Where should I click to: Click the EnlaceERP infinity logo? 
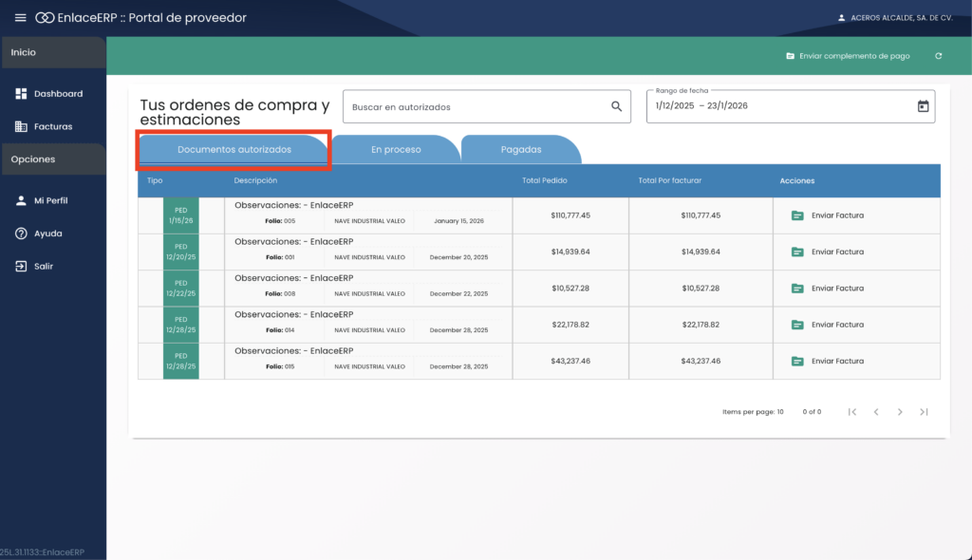45,17
